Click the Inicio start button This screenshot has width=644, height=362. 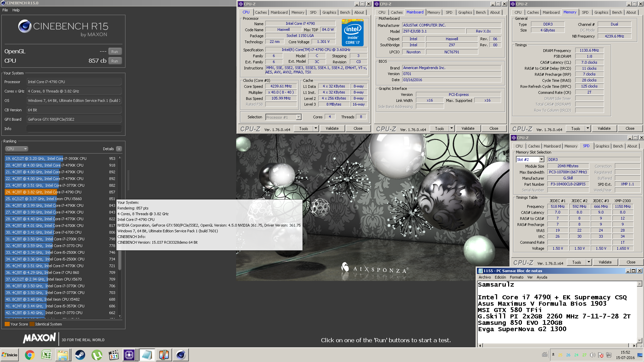[x=9, y=355]
